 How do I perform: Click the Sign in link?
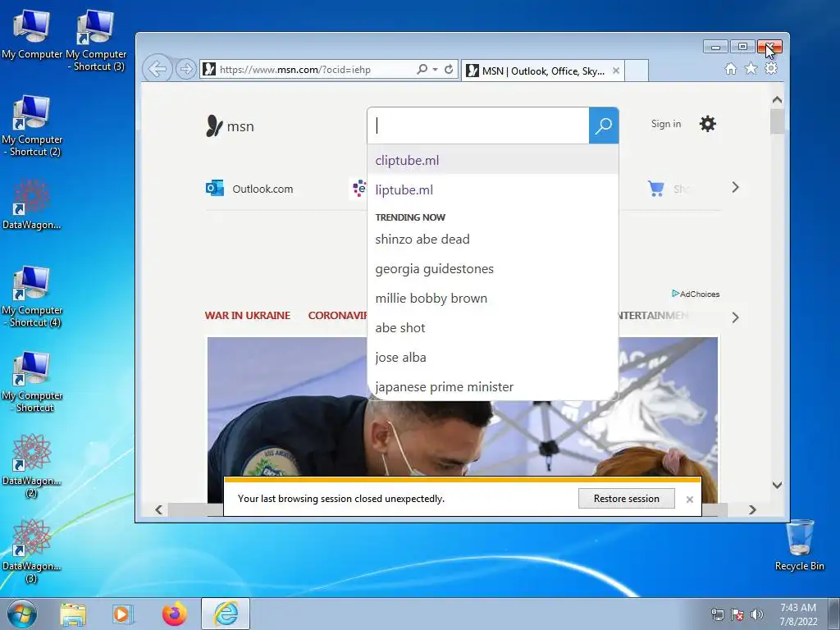(666, 124)
